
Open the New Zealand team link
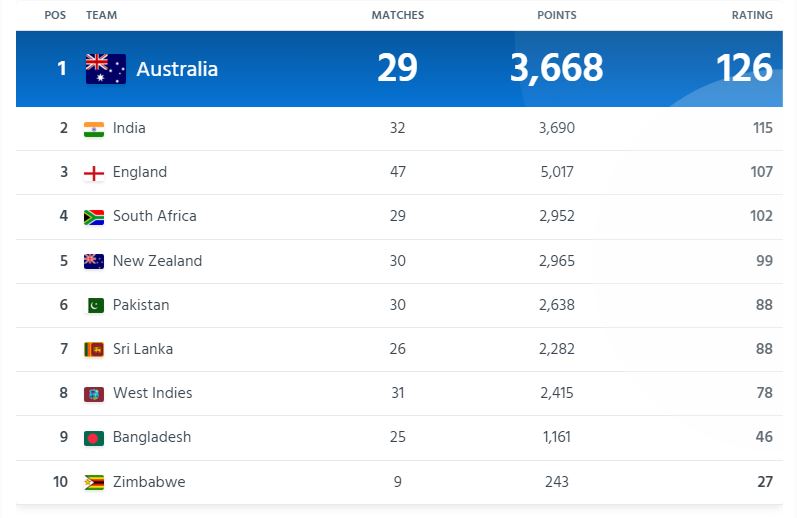(157, 261)
